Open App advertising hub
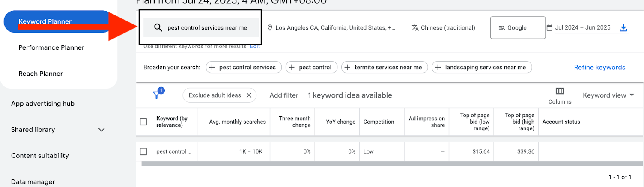This screenshot has height=187, width=644. click(43, 104)
